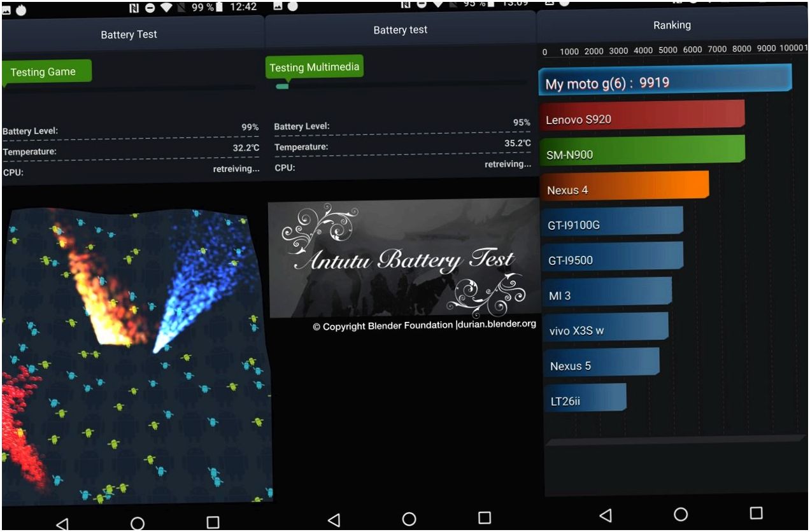Viewport: 810px width, 532px height.
Task: Click the Multimedia test progress bar
Action: point(401,85)
